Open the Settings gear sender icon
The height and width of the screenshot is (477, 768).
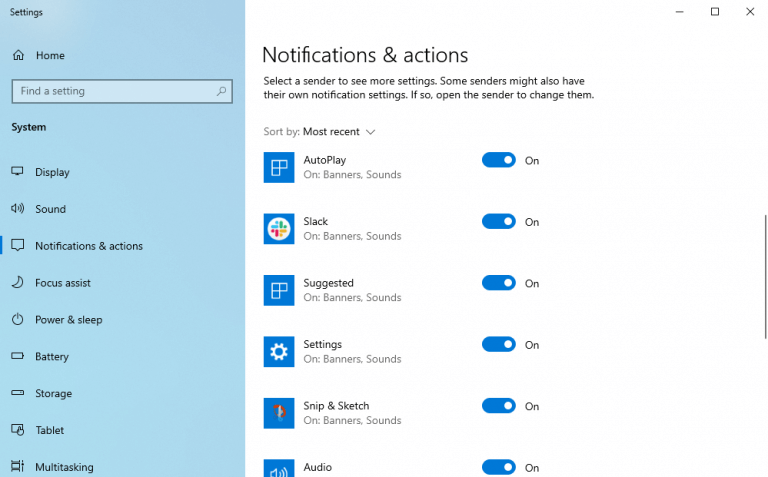click(x=279, y=352)
